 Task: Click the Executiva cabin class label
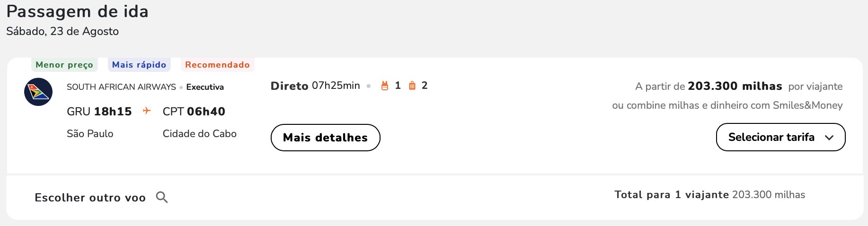pyautogui.click(x=205, y=87)
